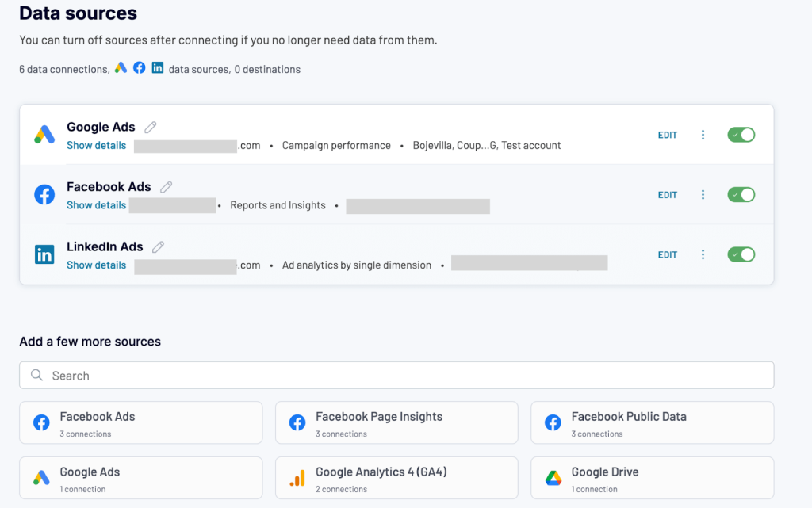Click 'Reports and Insights' text
The width and height of the screenshot is (812, 508).
point(278,205)
